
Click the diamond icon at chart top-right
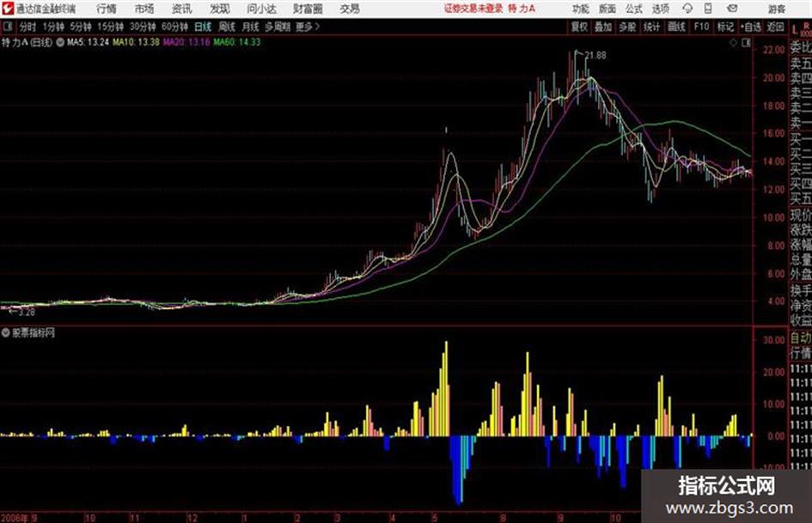(x=733, y=43)
